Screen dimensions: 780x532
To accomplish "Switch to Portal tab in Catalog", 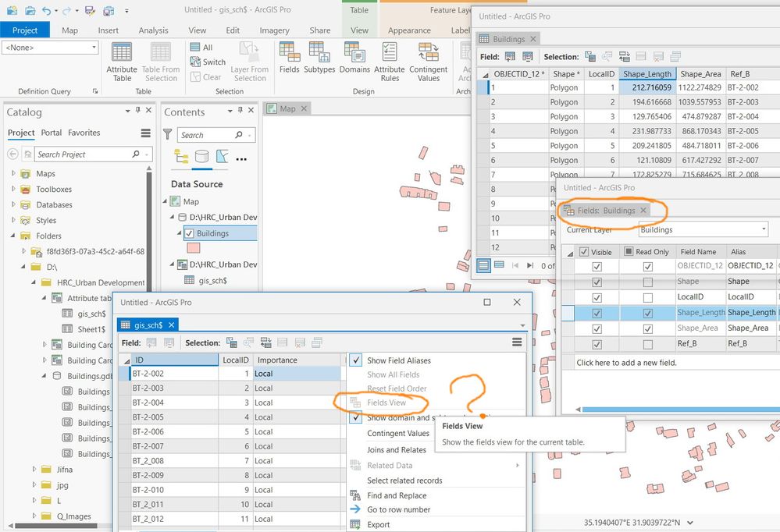I will click(x=52, y=133).
